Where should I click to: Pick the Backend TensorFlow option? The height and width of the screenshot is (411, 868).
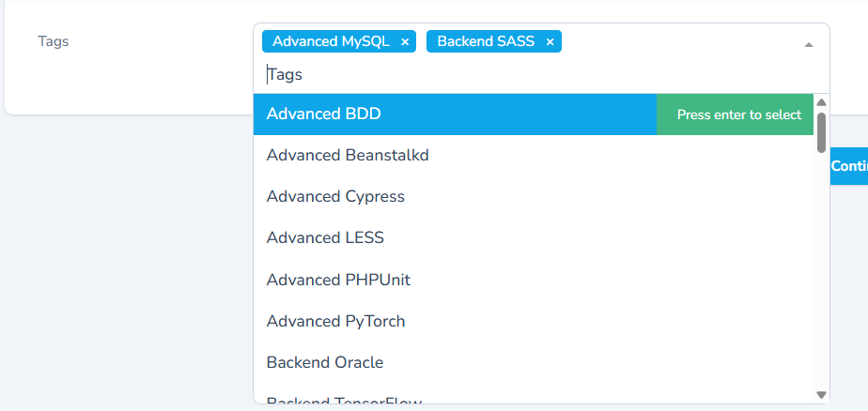coord(343,400)
